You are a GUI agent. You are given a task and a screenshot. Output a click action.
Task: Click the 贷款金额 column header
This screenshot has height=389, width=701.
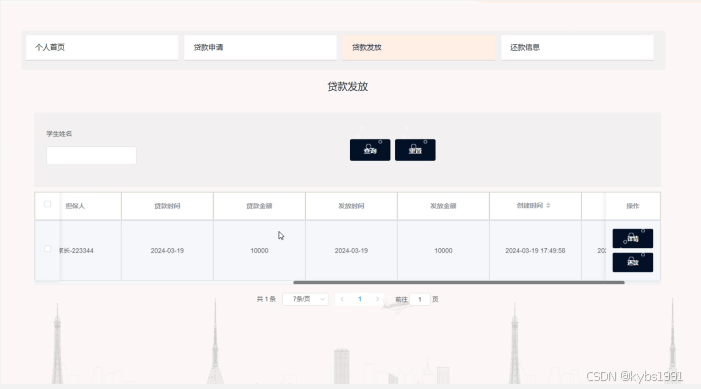(259, 206)
